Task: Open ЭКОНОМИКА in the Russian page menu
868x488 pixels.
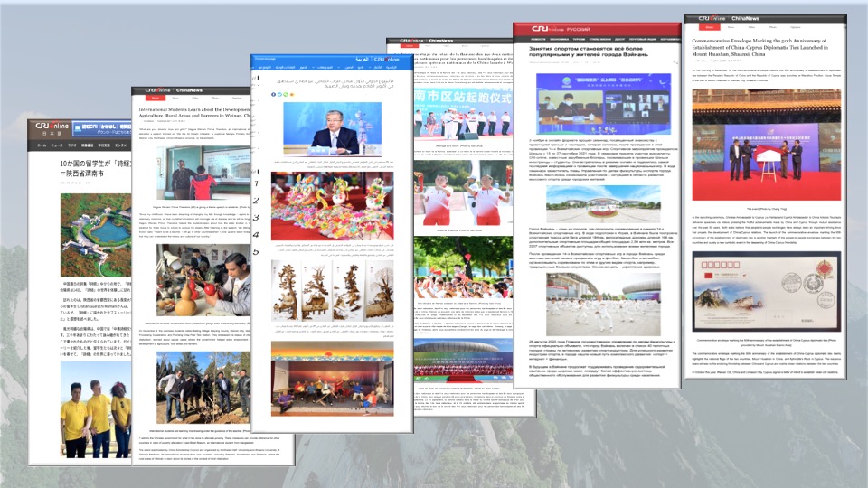Action: tap(559, 39)
